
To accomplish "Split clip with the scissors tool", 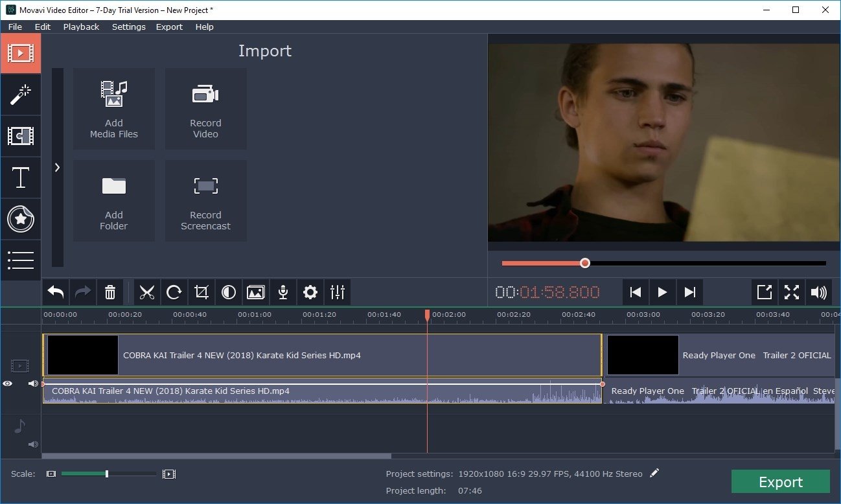I will [147, 292].
